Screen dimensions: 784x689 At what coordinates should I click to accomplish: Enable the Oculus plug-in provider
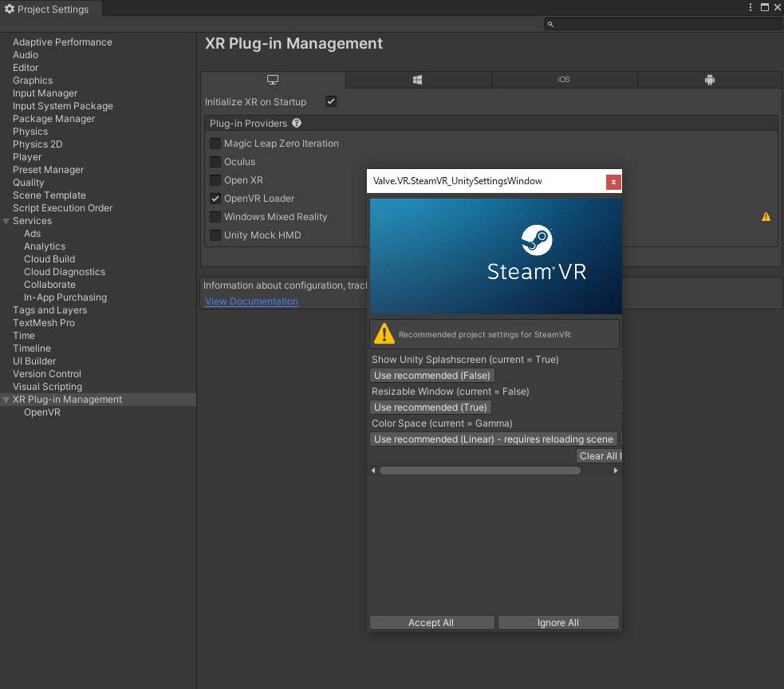(215, 162)
